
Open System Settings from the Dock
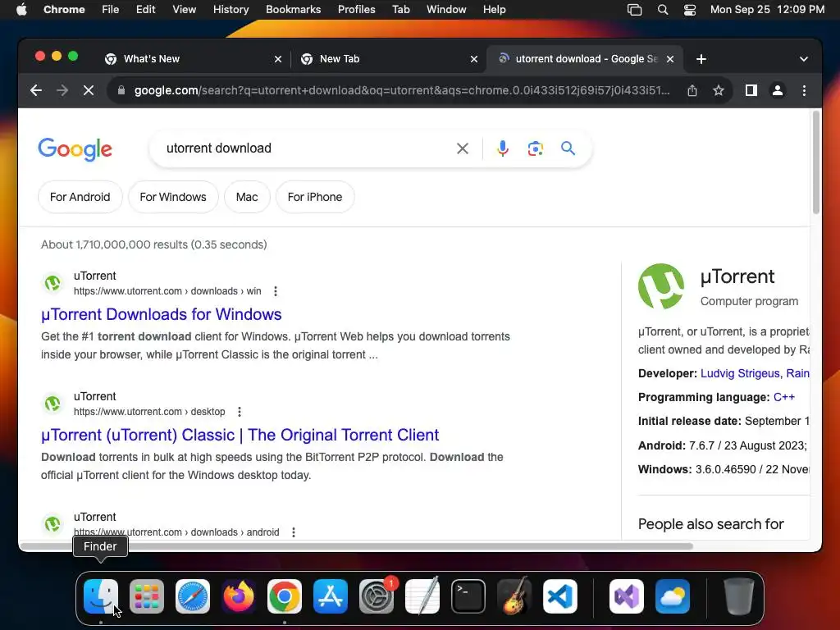[x=376, y=596]
